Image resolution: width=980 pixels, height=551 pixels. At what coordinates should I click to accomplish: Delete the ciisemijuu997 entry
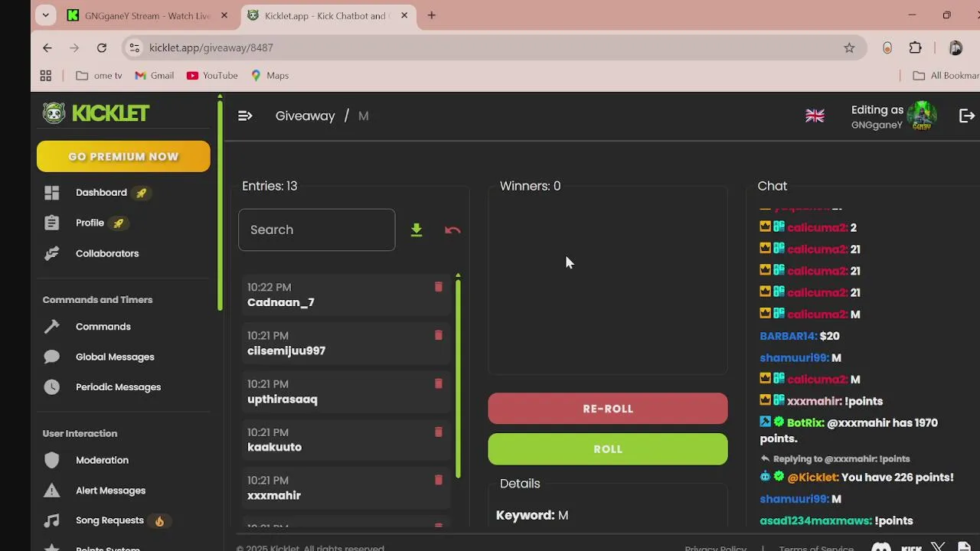pyautogui.click(x=439, y=335)
